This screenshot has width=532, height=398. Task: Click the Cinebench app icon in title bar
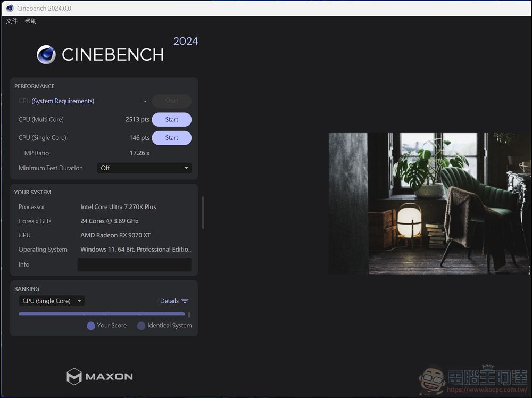10,8
